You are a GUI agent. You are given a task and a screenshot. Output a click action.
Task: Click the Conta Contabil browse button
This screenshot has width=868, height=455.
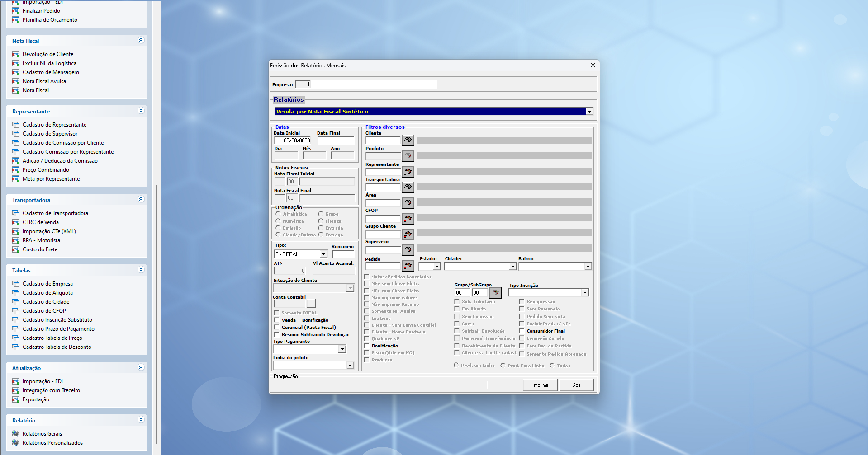pos(311,304)
